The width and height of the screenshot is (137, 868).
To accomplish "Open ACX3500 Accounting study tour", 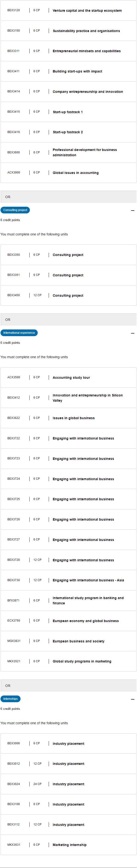I will pos(68,377).
